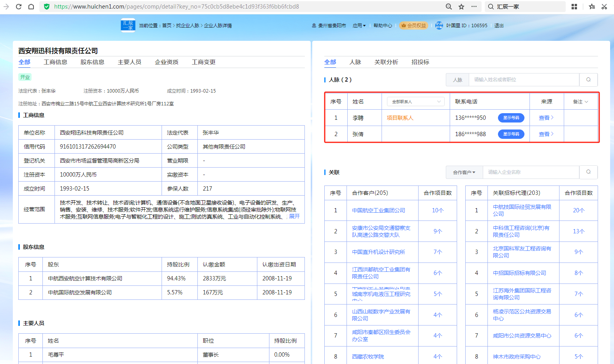Image resolution: width=614 pixels, height=364 pixels.
Task: View the source for 李聘
Action: 546,118
